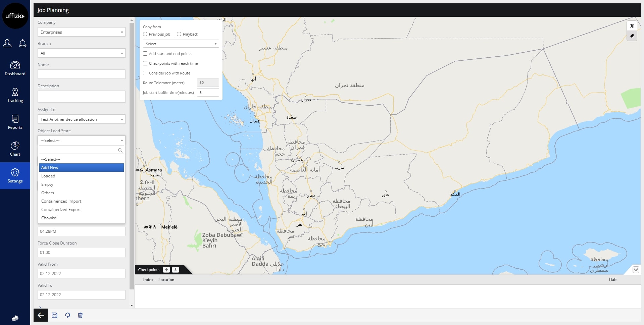Image resolution: width=644 pixels, height=325 pixels.
Task: Open the map type selector icon
Action: coord(632,26)
